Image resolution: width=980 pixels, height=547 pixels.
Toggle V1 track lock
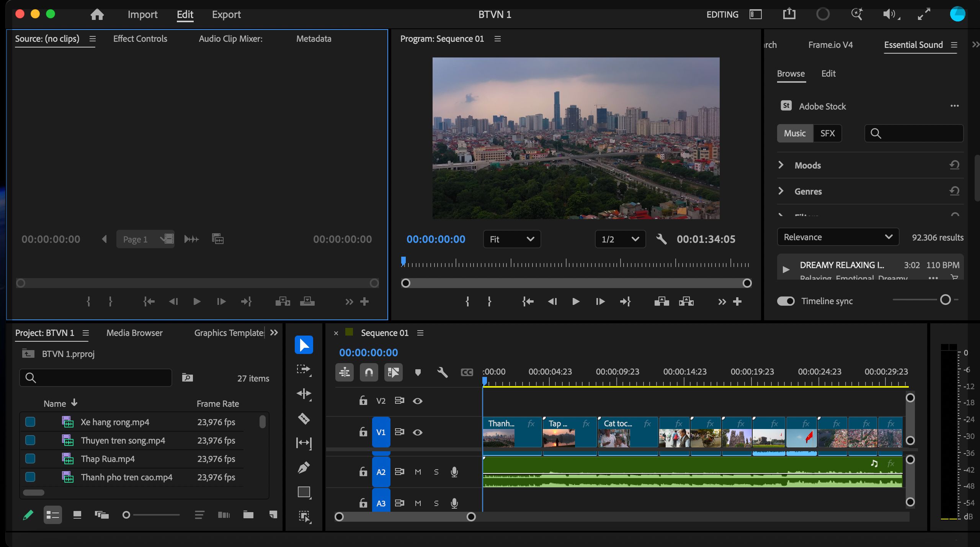tap(363, 432)
